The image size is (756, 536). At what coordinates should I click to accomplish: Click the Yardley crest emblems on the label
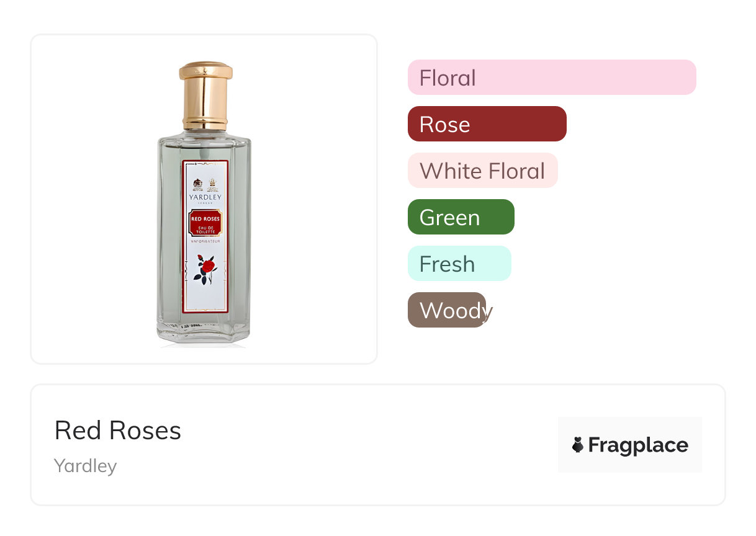pos(205,184)
